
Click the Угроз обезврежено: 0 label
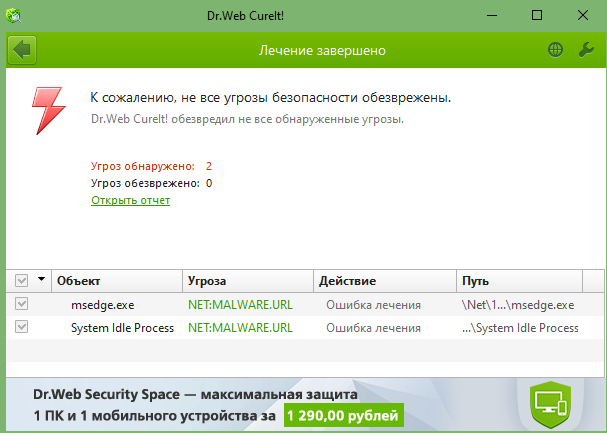151,183
